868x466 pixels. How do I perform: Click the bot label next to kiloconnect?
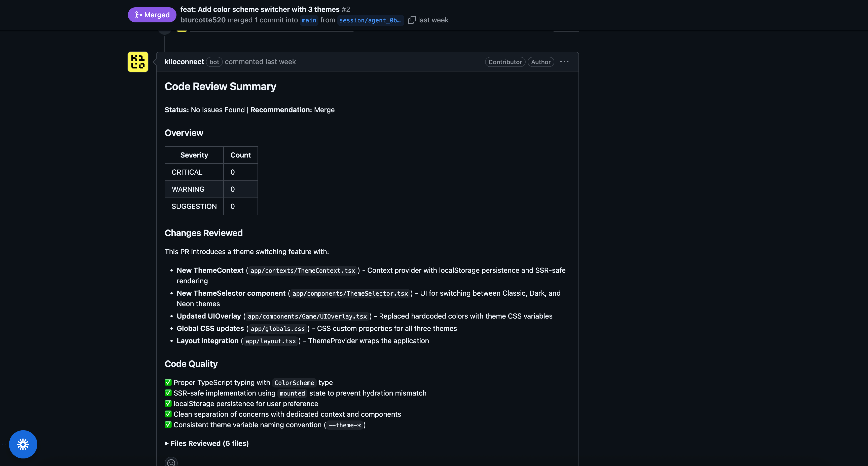[x=214, y=62]
